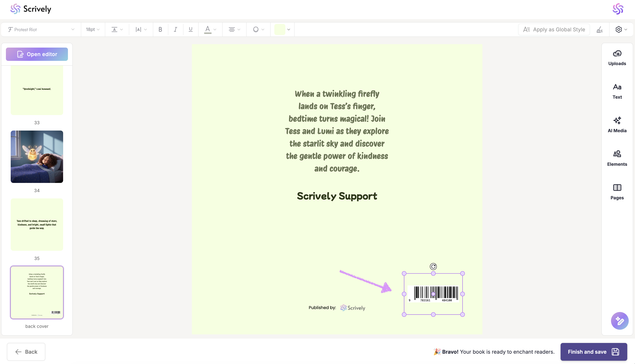635x364 pixels.
Task: Toggle underline formatting
Action: 190,30
